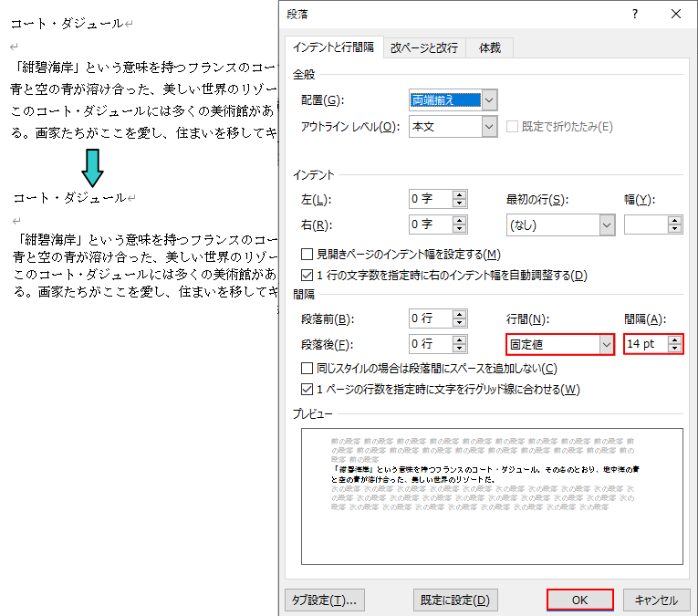The image size is (698, 616).
Task: Increase 段落前 spacing with up arrow
Action: click(459, 314)
